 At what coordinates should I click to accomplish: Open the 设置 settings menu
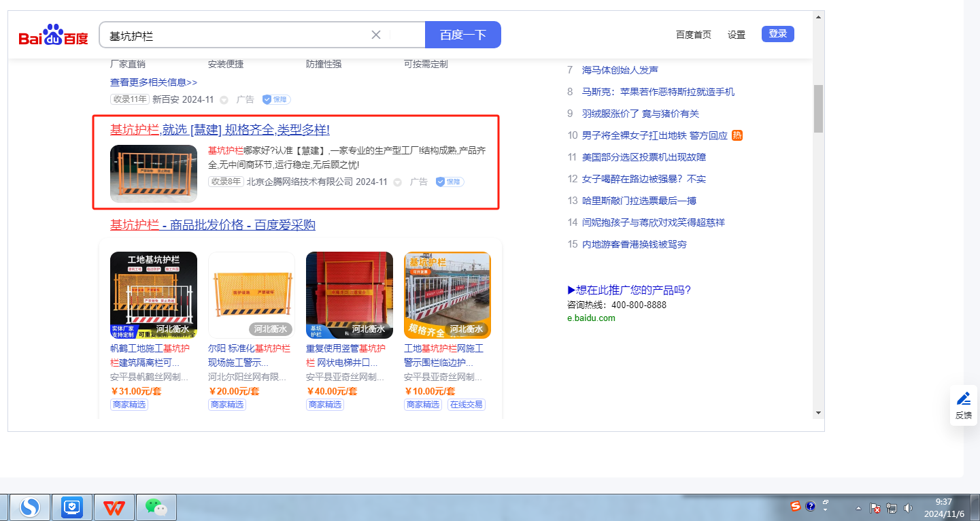pyautogui.click(x=737, y=35)
